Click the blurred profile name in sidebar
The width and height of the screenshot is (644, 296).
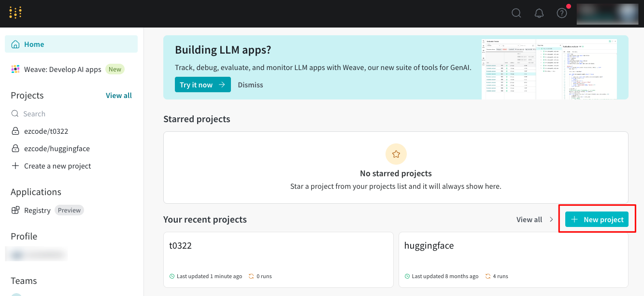point(36,254)
